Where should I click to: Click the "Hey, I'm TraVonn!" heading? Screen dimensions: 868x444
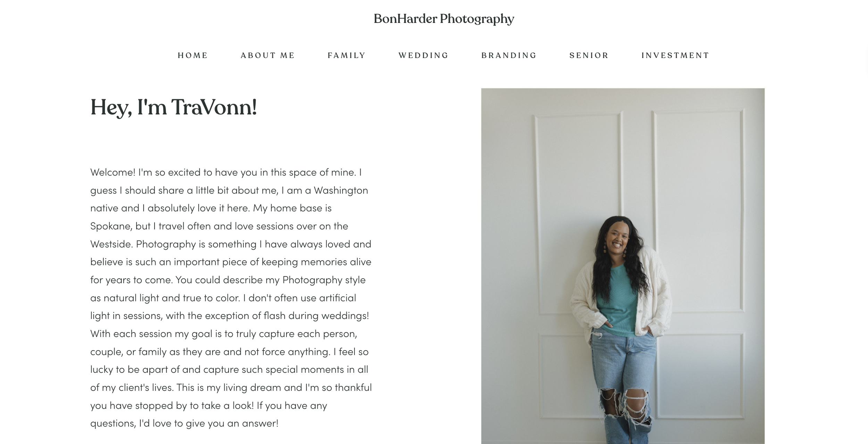pyautogui.click(x=174, y=107)
